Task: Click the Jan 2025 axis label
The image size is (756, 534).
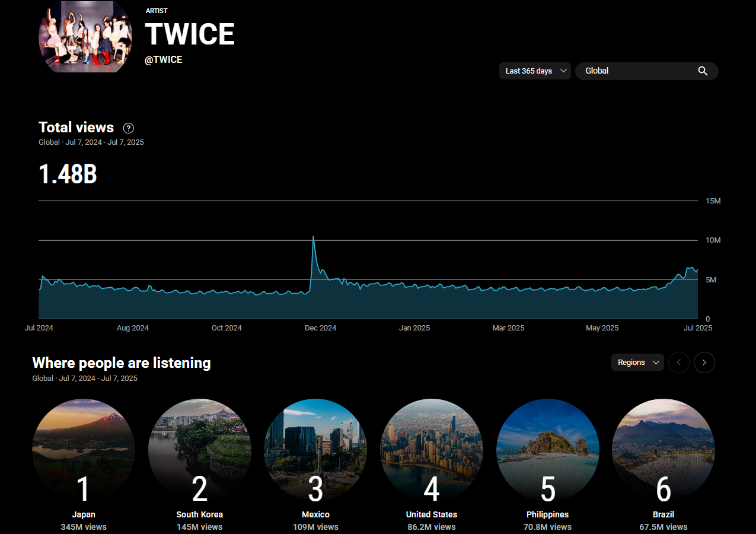Action: 414,328
